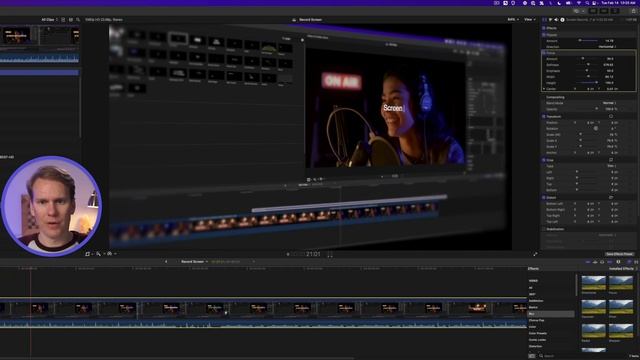Open the Audio inspector speaker icon

coord(556,20)
